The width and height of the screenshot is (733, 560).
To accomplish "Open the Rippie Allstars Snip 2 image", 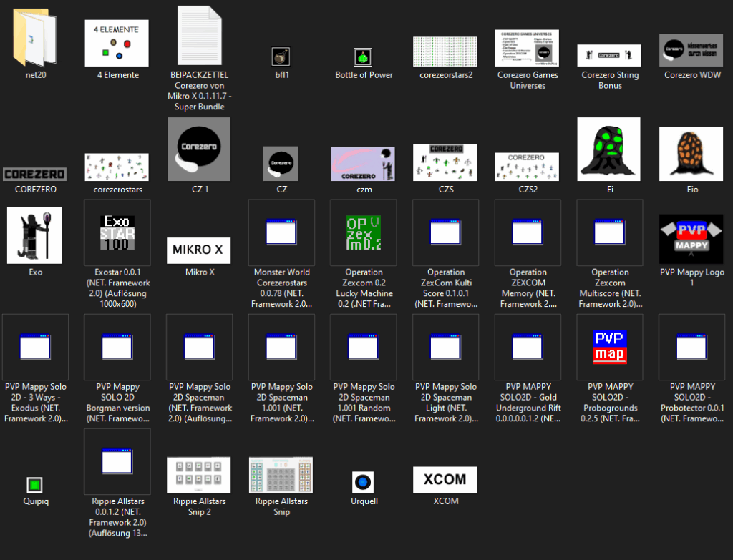I will point(198,475).
